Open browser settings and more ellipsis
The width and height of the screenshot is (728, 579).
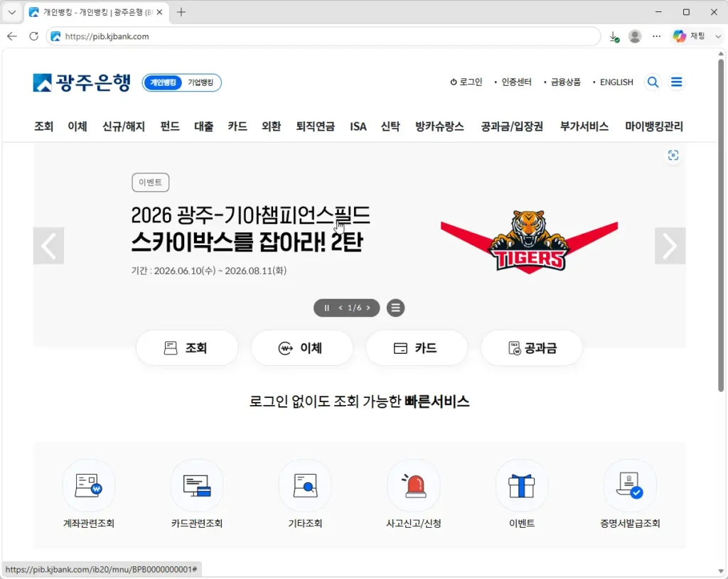click(x=656, y=36)
